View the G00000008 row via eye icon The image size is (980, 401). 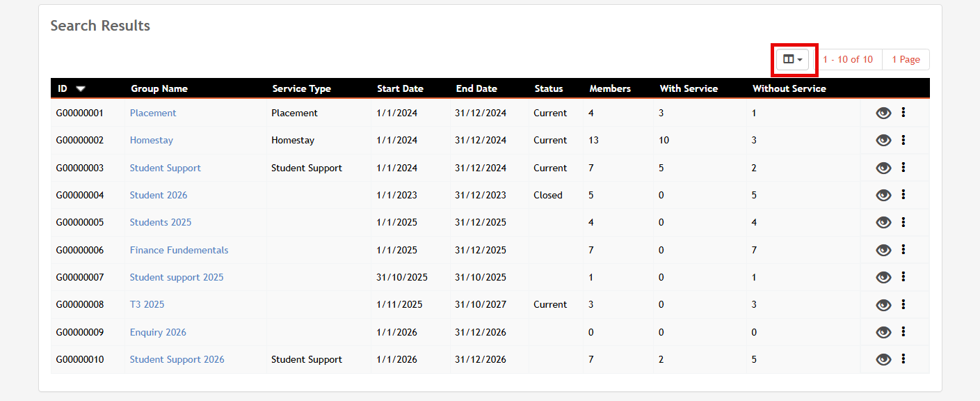coord(883,305)
